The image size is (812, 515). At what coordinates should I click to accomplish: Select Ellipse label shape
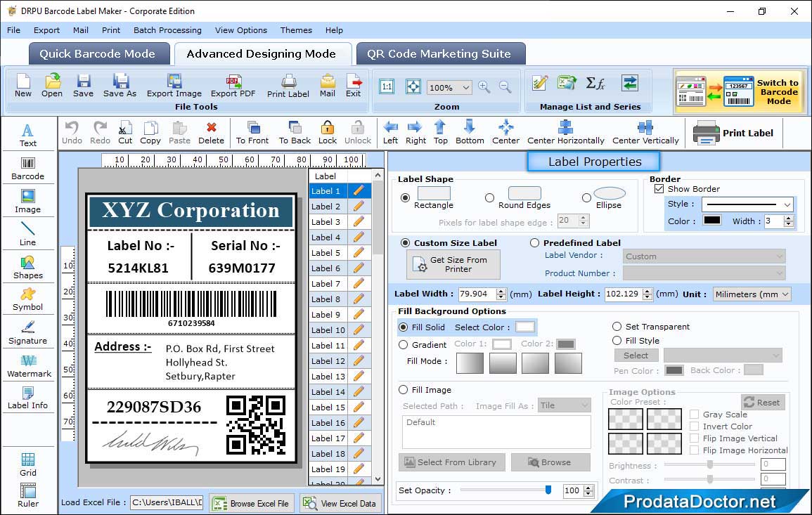(586, 197)
